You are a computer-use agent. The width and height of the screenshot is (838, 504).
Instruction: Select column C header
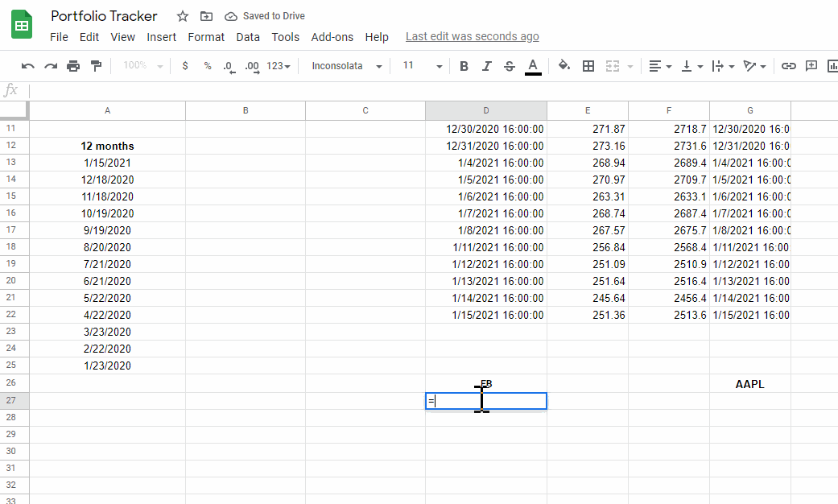365,110
